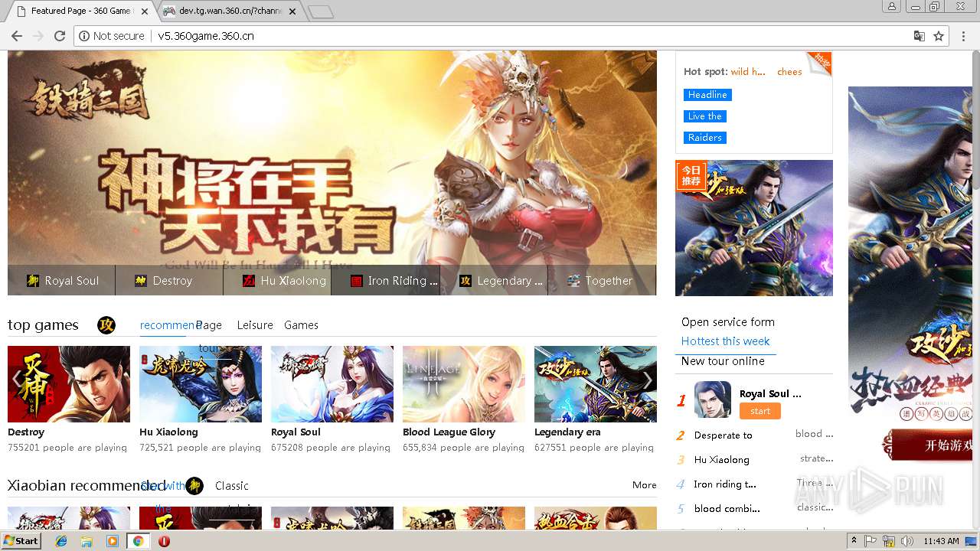This screenshot has width=980, height=551.
Task: Click the address bar URL field
Action: coord(528,36)
